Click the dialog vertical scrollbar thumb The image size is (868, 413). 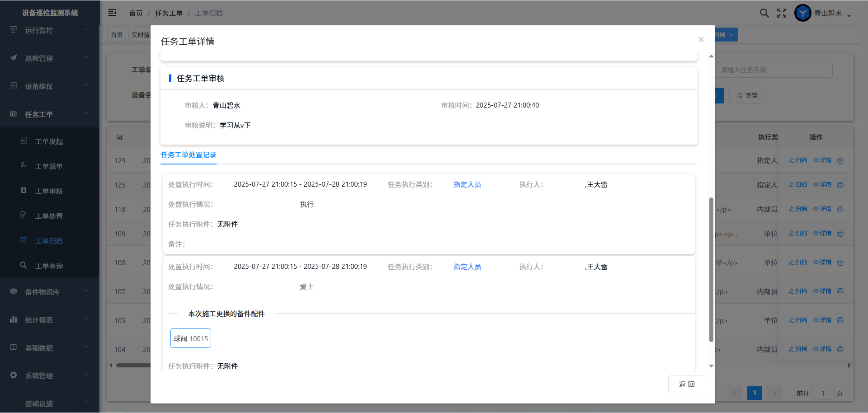[x=711, y=269]
